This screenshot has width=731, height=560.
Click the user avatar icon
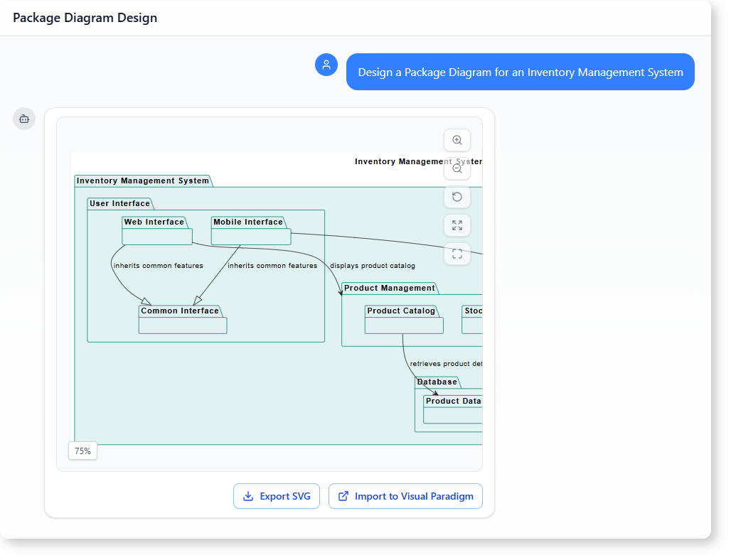click(326, 65)
